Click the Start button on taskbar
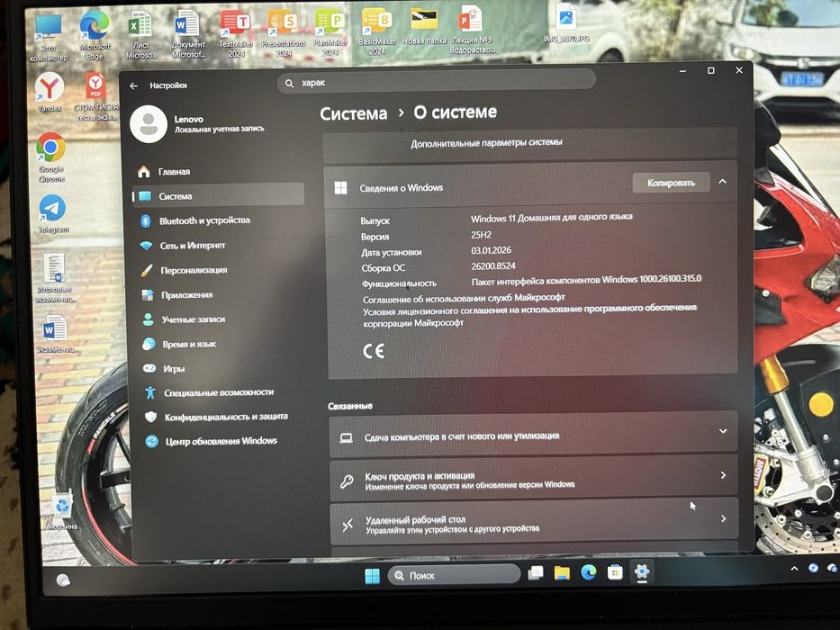Screen dimensions: 840x630 coord(372,576)
